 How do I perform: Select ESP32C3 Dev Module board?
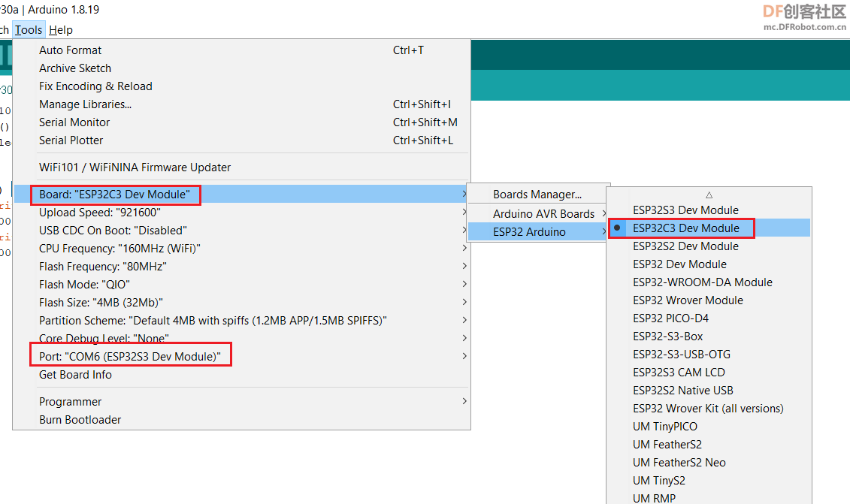point(709,228)
